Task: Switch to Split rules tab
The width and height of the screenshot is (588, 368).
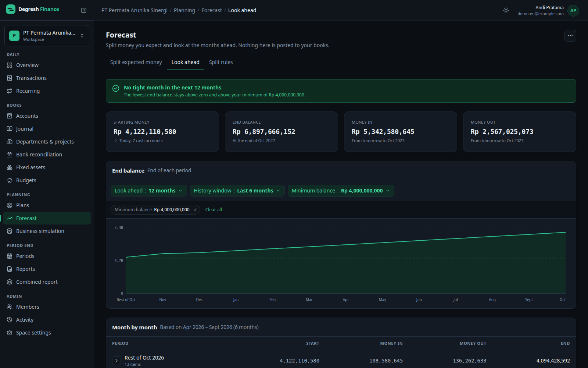Action: click(x=221, y=62)
